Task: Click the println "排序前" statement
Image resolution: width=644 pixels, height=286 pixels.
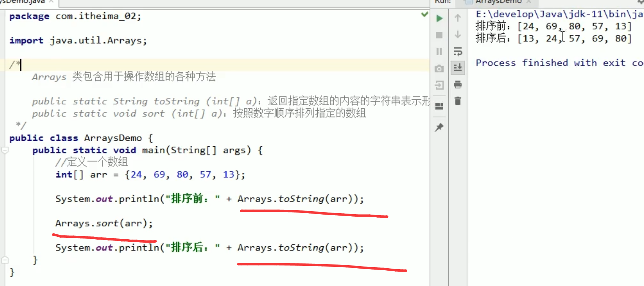Action: point(210,199)
